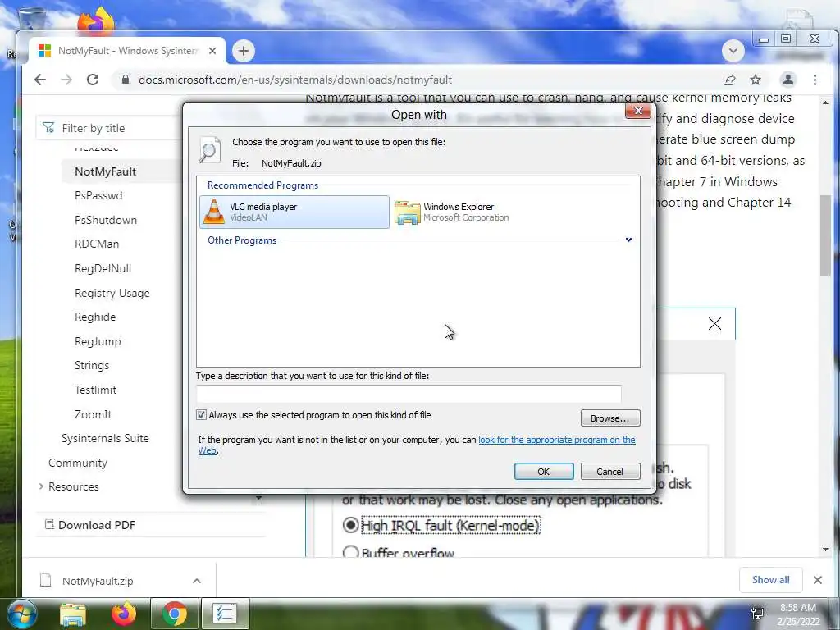Go back in Chrome
Screen dimensions: 840x630
pos(40,80)
